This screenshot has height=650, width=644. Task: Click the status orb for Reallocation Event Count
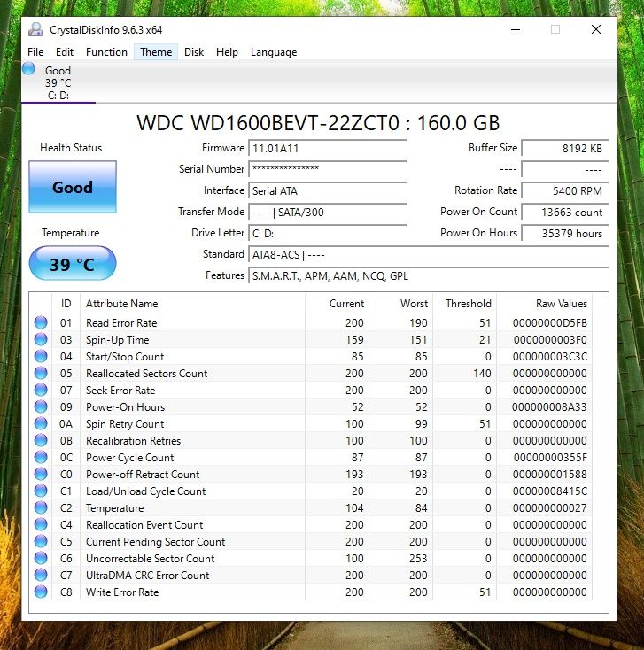(x=41, y=524)
